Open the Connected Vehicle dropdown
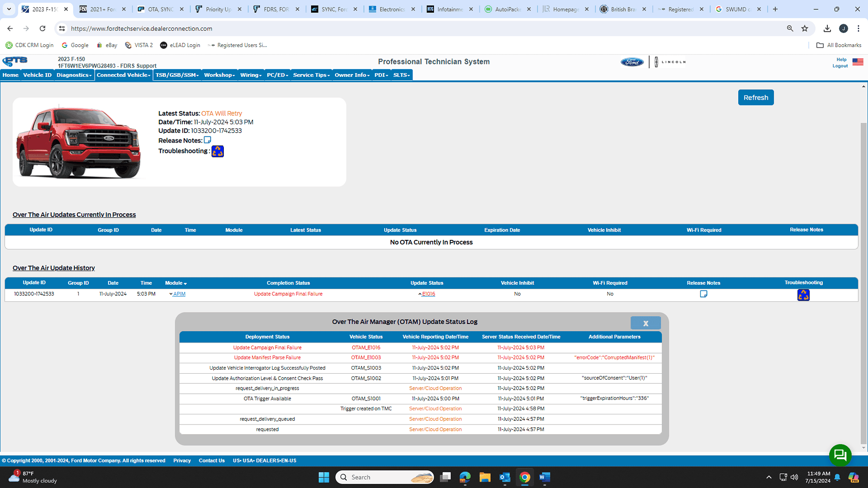The height and width of the screenshot is (488, 868). pos(123,75)
